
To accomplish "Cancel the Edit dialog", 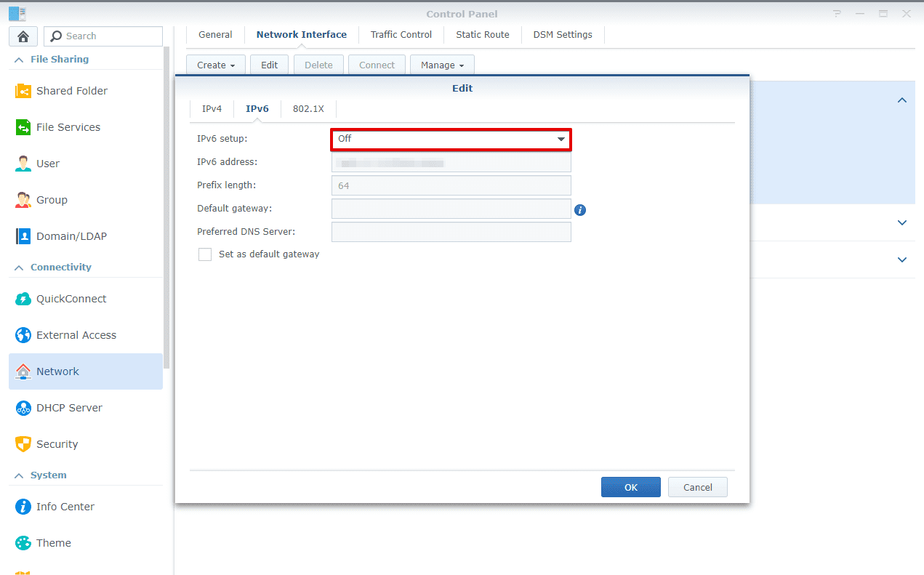I will click(x=697, y=487).
